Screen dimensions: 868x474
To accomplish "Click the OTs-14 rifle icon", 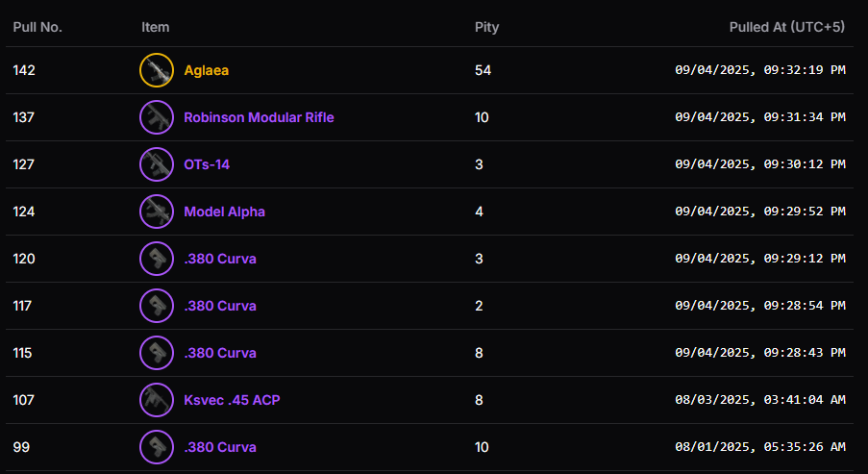I will tap(156, 164).
